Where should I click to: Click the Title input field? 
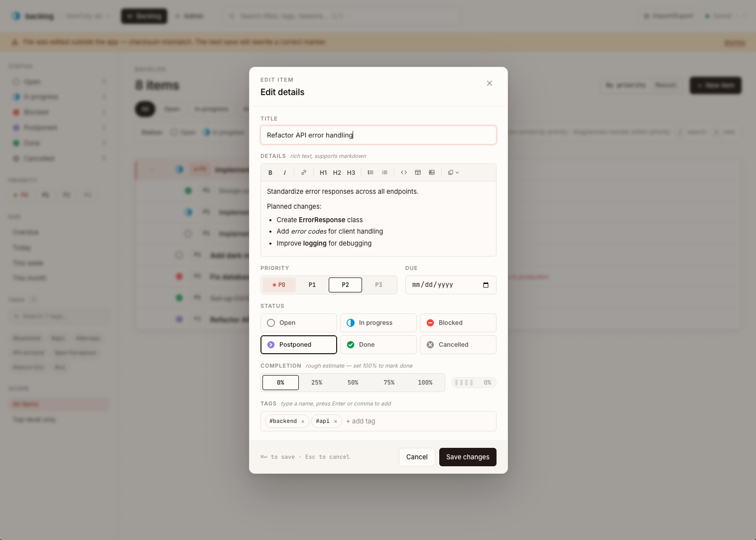378,135
